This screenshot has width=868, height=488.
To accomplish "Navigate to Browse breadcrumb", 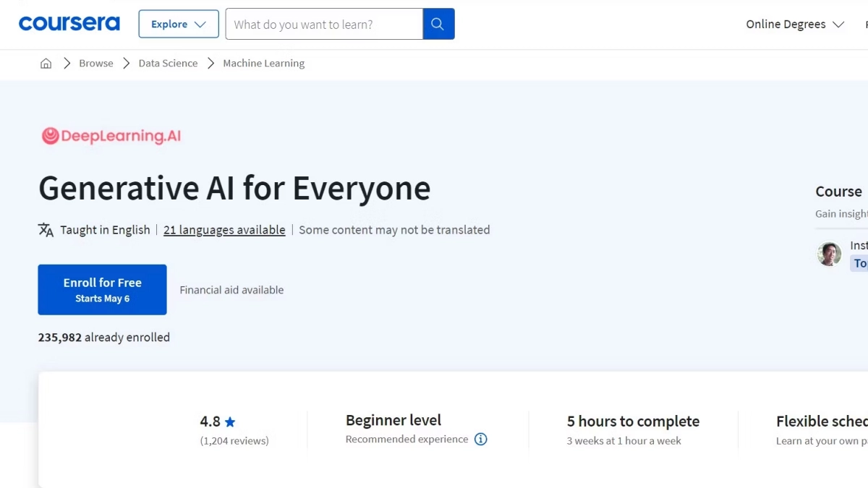I will [96, 64].
